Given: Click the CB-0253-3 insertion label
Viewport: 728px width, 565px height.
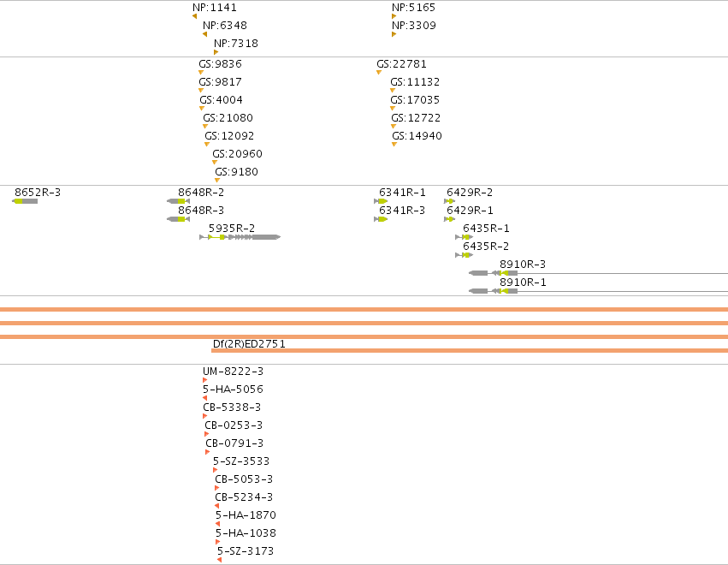Looking at the screenshot, I should (x=234, y=425).
